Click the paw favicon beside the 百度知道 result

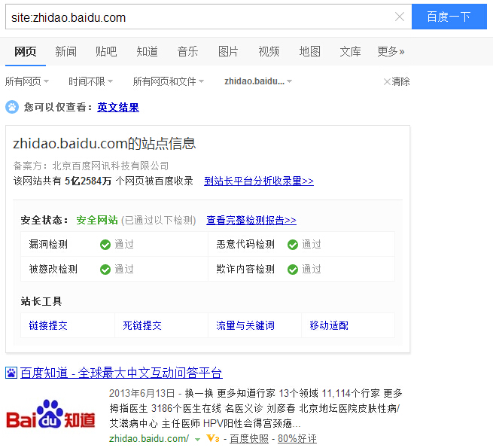(x=11, y=373)
